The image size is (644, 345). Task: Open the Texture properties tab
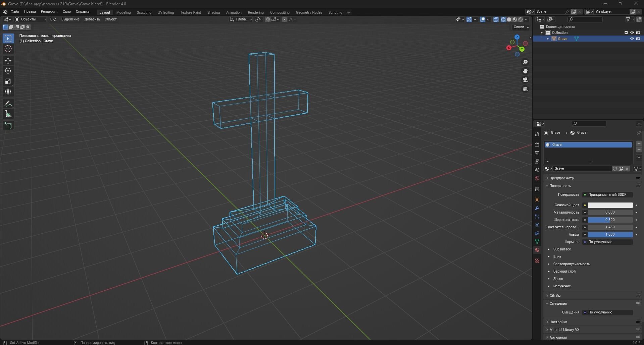tap(537, 261)
